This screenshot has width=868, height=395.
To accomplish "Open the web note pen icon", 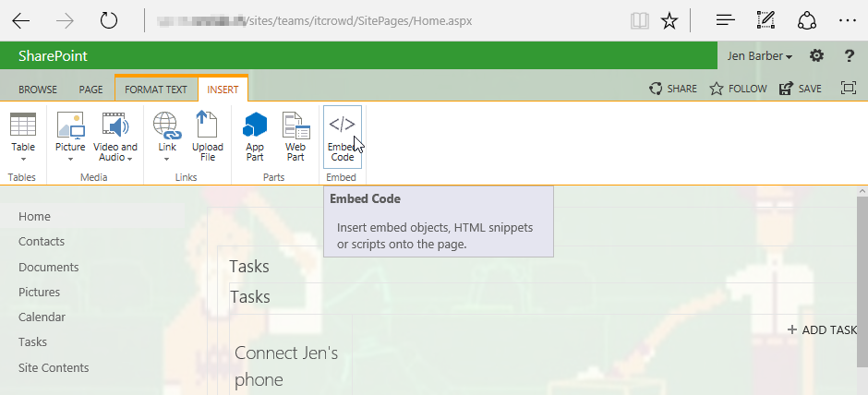I will click(x=765, y=21).
